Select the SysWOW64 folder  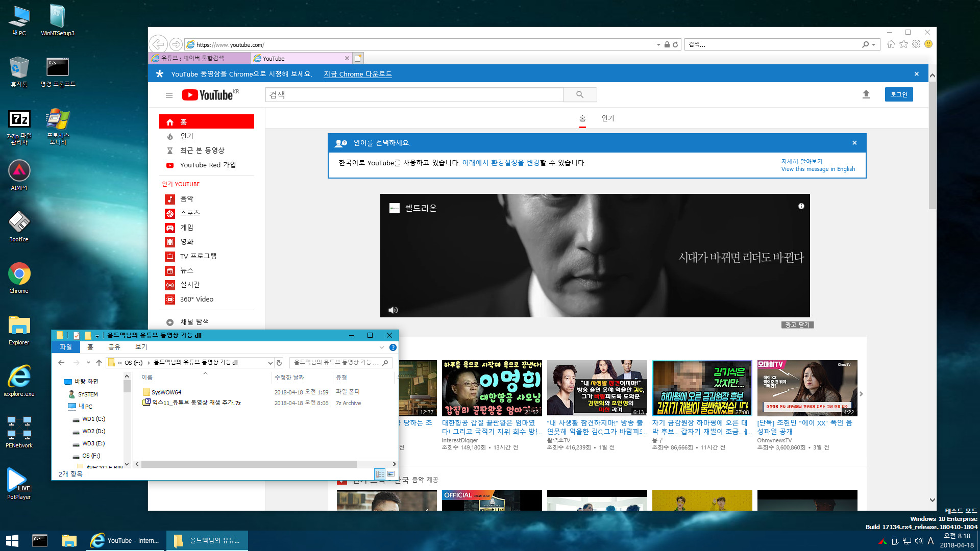166,392
